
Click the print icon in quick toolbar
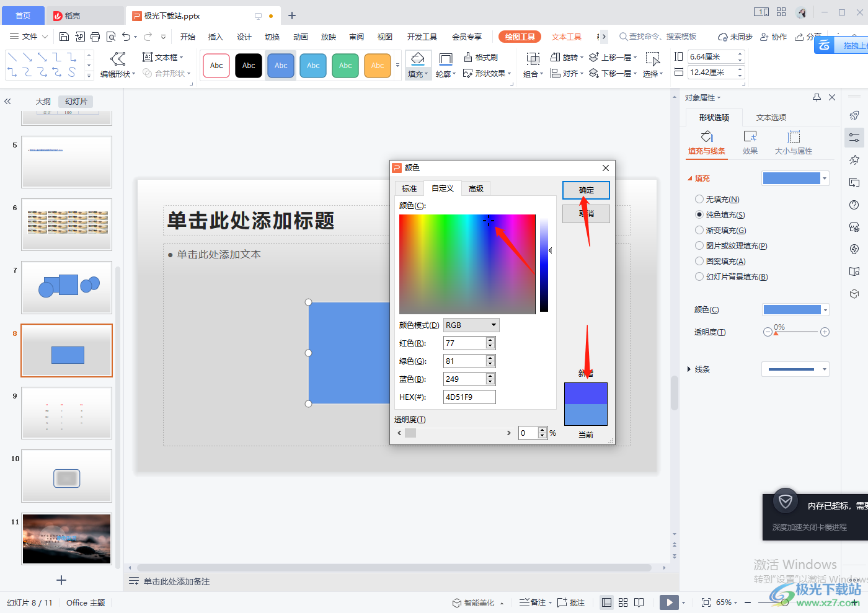pos(95,37)
